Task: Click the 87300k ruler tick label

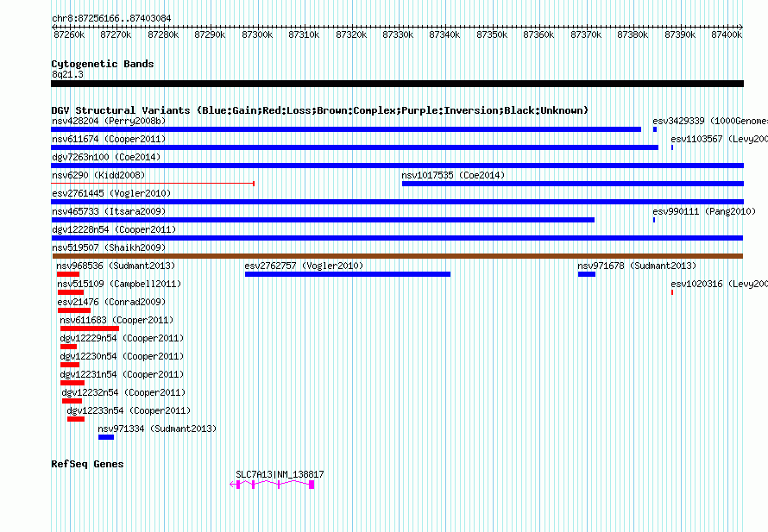Action: (257, 34)
